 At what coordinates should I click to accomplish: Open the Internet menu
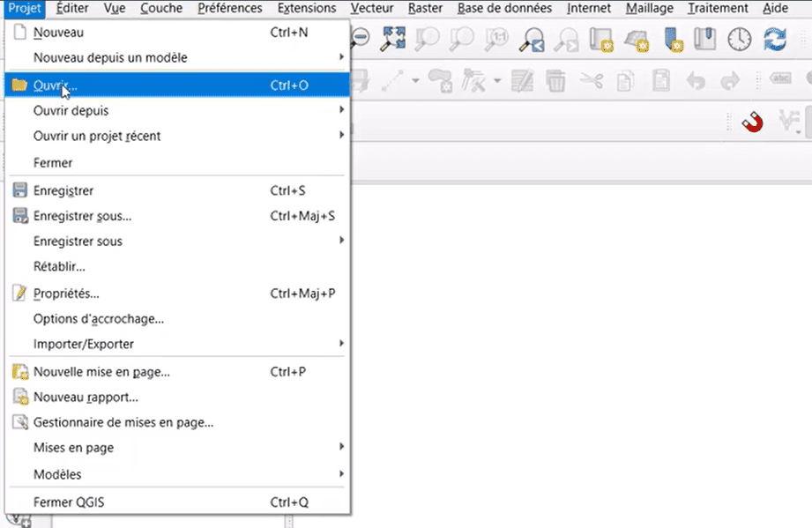pyautogui.click(x=589, y=8)
